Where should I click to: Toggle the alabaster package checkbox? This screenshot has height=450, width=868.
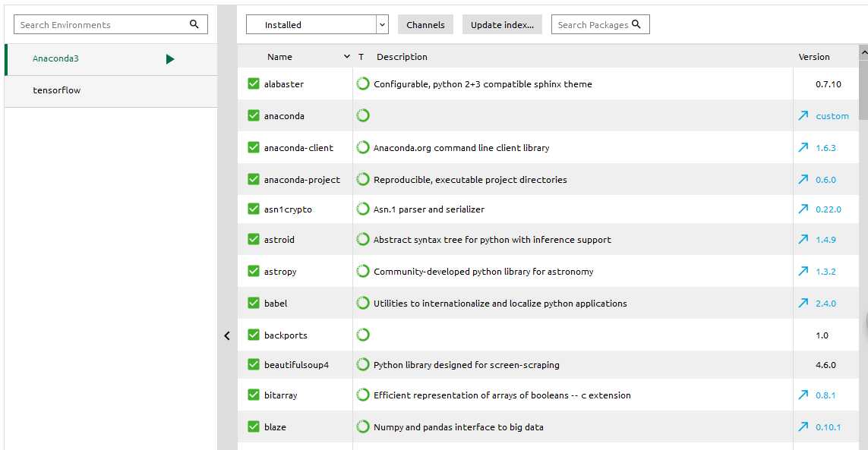[254, 83]
